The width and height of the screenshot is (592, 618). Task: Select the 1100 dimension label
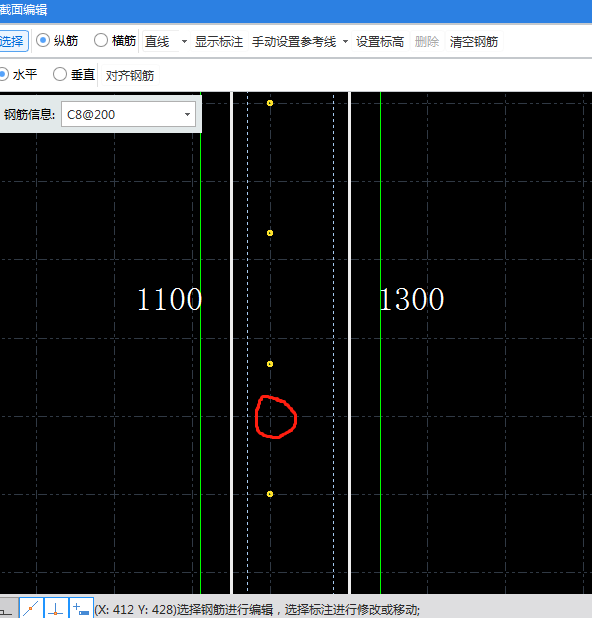coord(169,299)
